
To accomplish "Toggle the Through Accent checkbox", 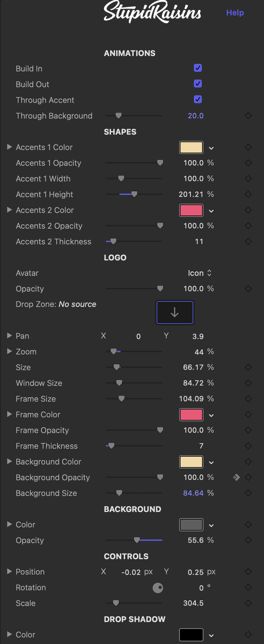I will 198,100.
